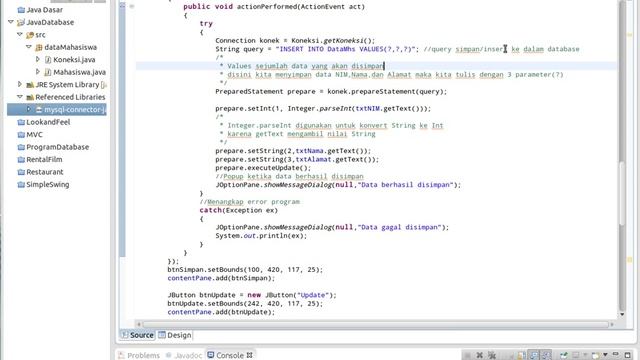Maximize the Console view panel
This screenshot has height=360, width=640.
pyautogui.click(x=627, y=356)
